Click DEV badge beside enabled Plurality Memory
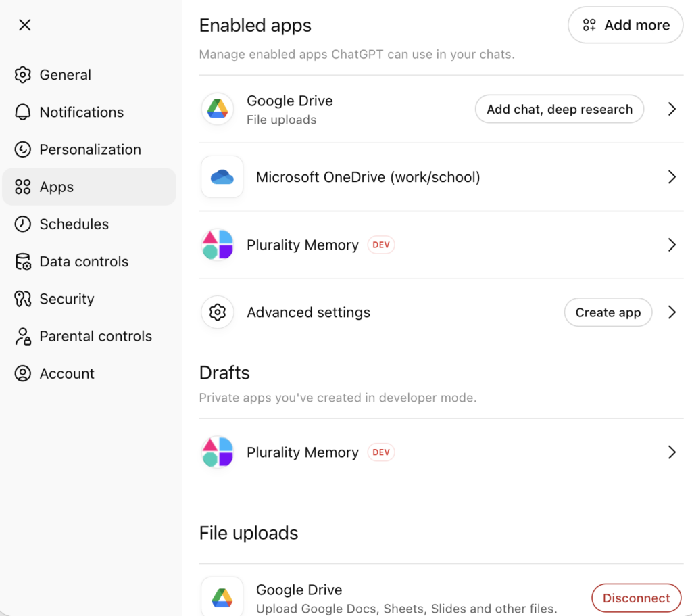The height and width of the screenshot is (616, 692). click(x=381, y=245)
